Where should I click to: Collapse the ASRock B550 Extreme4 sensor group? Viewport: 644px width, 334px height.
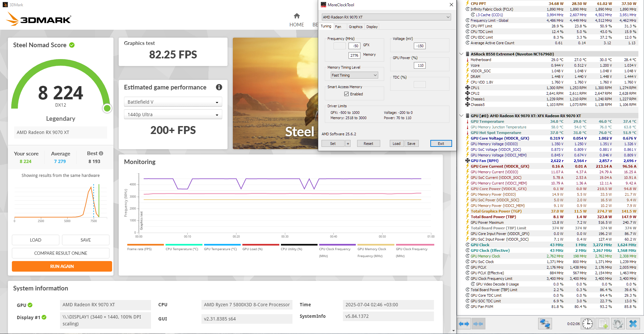461,54
